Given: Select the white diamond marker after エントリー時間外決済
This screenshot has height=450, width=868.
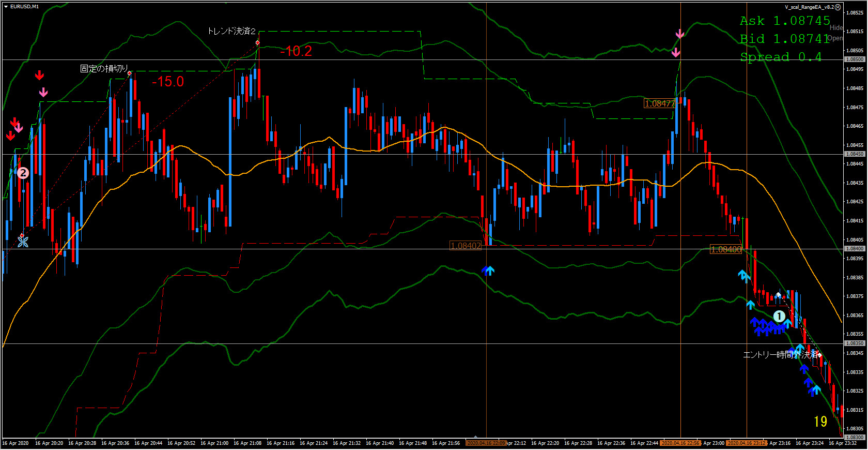Looking at the screenshot, I should point(819,355).
